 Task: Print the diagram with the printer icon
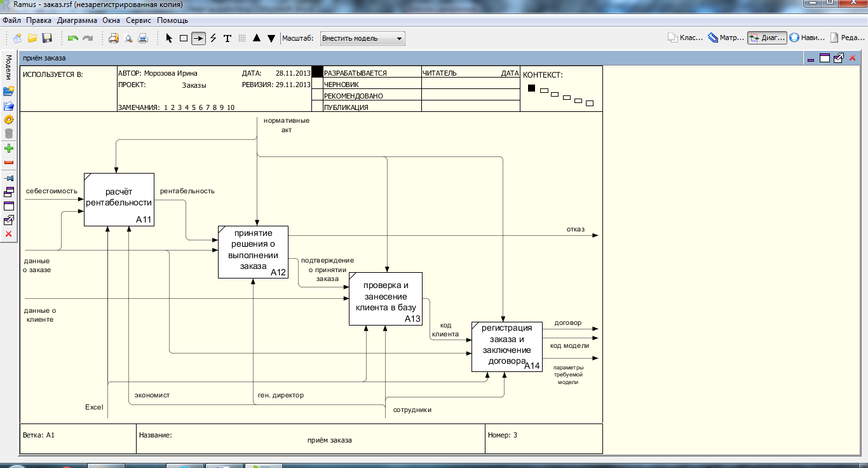[143, 38]
